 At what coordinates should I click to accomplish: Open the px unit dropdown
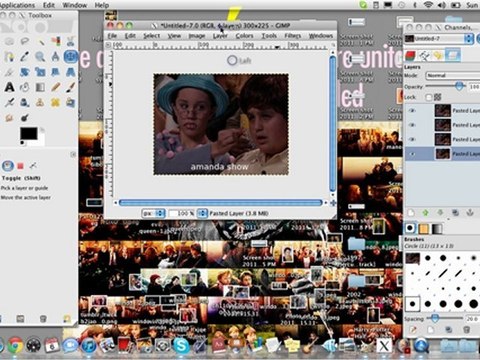coord(154,213)
